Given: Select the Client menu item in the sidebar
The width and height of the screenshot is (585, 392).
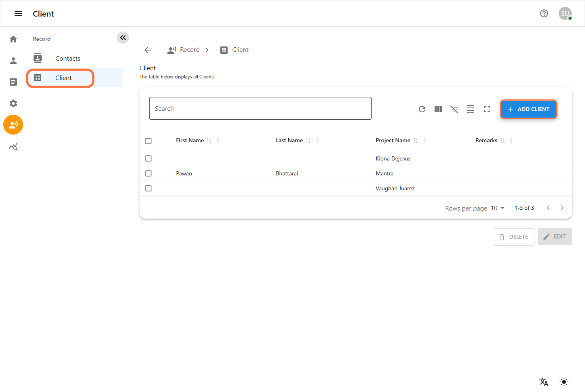Looking at the screenshot, I should 63,78.
